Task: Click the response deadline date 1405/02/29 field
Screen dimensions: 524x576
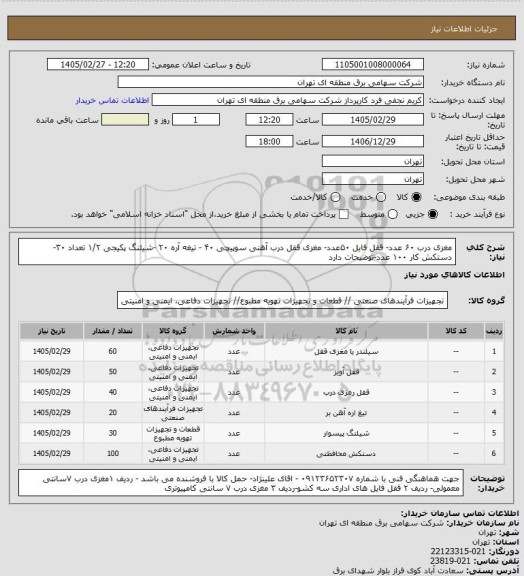Action: [373, 120]
